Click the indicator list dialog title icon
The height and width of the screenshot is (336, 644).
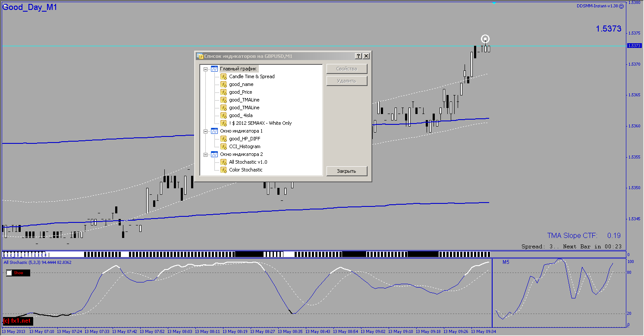point(200,56)
